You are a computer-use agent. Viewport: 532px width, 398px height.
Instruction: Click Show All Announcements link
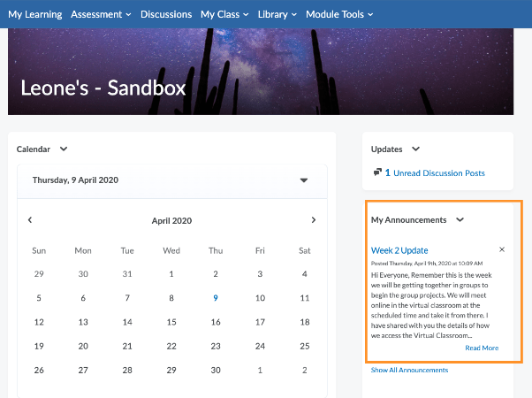(409, 371)
